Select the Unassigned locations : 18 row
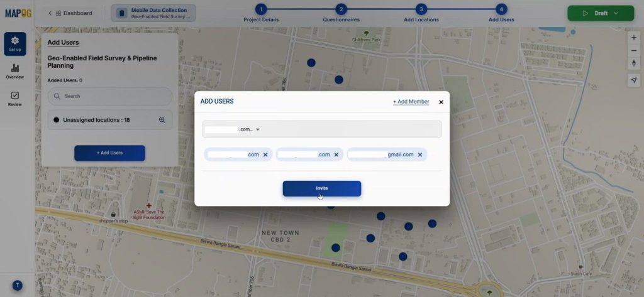Viewport: 644px width, 297px height. click(x=110, y=120)
